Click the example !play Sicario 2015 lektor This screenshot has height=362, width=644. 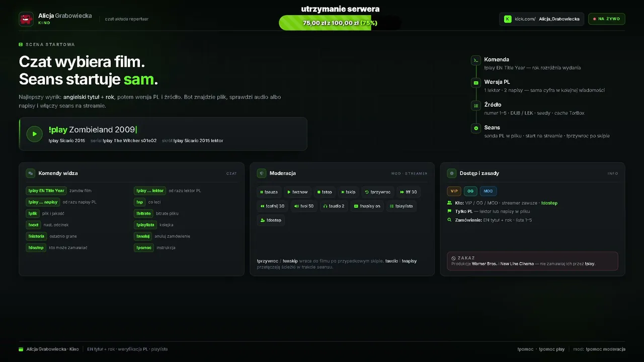[198, 141]
